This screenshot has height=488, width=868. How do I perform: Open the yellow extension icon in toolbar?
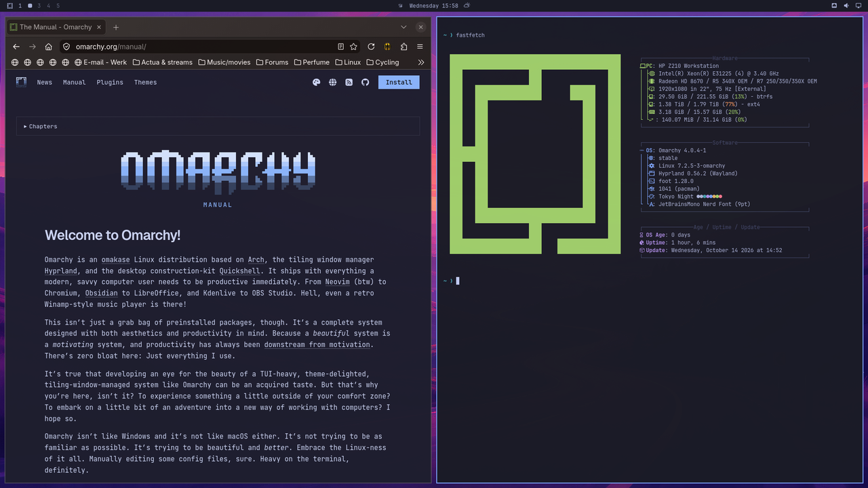click(x=387, y=47)
